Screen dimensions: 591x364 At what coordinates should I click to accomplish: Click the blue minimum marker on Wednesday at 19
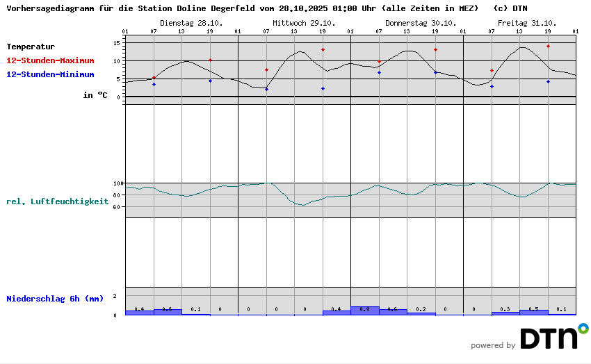[323, 89]
